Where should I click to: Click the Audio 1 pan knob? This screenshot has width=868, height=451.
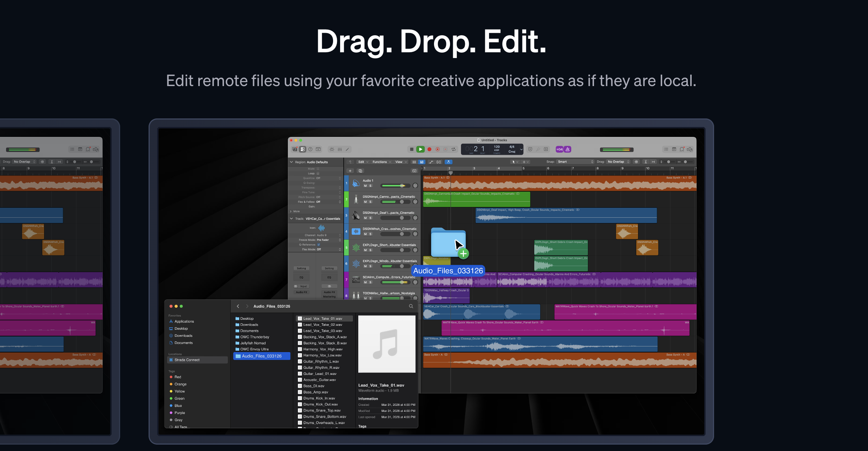pos(415,186)
